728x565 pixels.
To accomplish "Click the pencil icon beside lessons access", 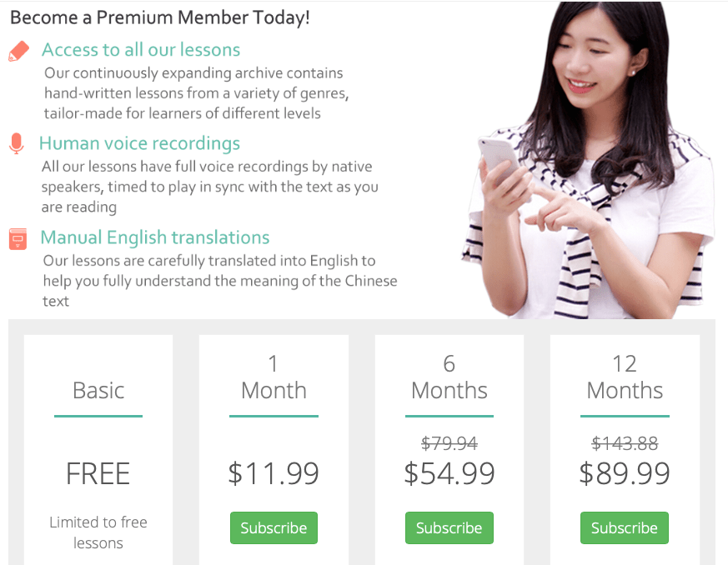I will pos(18,51).
